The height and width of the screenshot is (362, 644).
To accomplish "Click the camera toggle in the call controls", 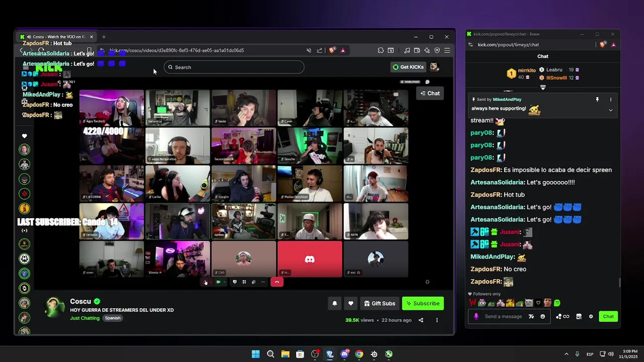I will (218, 282).
